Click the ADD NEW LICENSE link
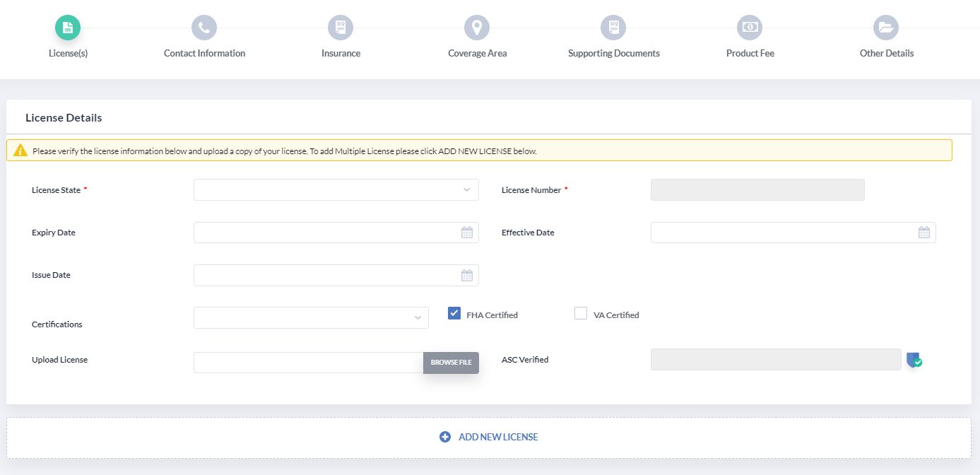Image resolution: width=980 pixels, height=475 pixels. tap(498, 437)
